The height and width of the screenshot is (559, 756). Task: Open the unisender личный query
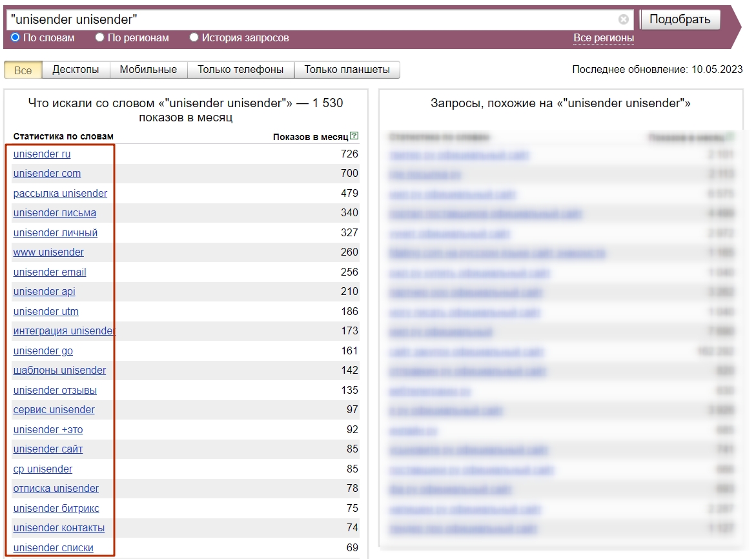56,233
